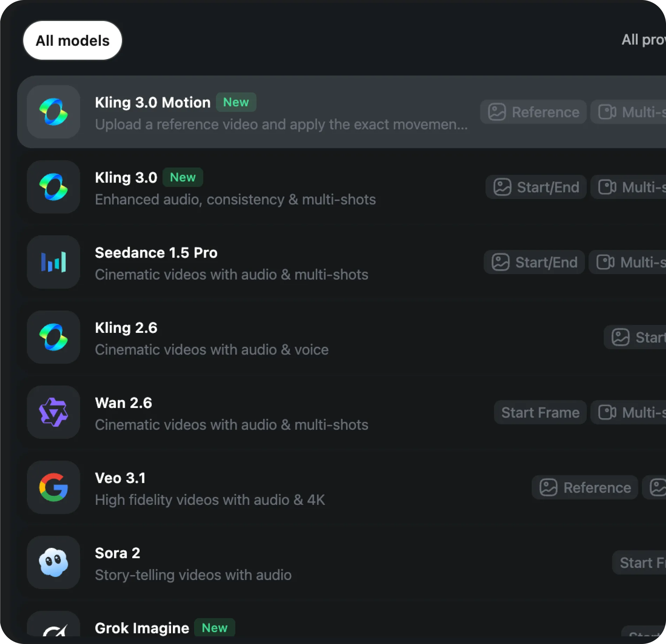
Task: Click the Wan 2.6 purple icon
Action: pos(54,412)
